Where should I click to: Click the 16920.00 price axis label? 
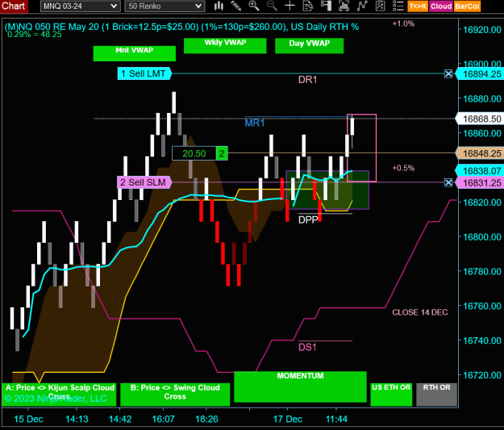(x=481, y=30)
